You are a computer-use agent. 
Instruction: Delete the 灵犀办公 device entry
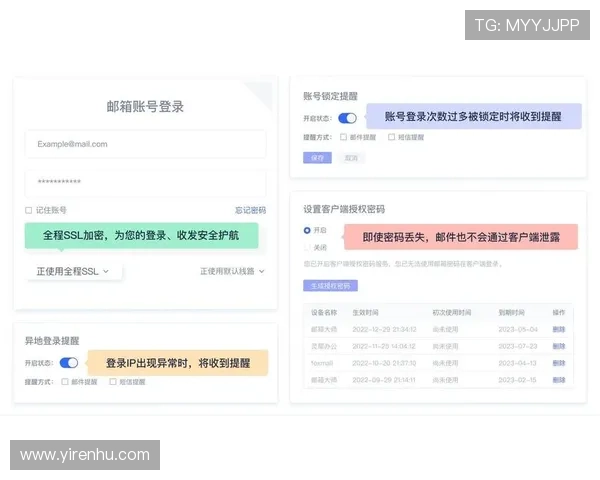559,346
